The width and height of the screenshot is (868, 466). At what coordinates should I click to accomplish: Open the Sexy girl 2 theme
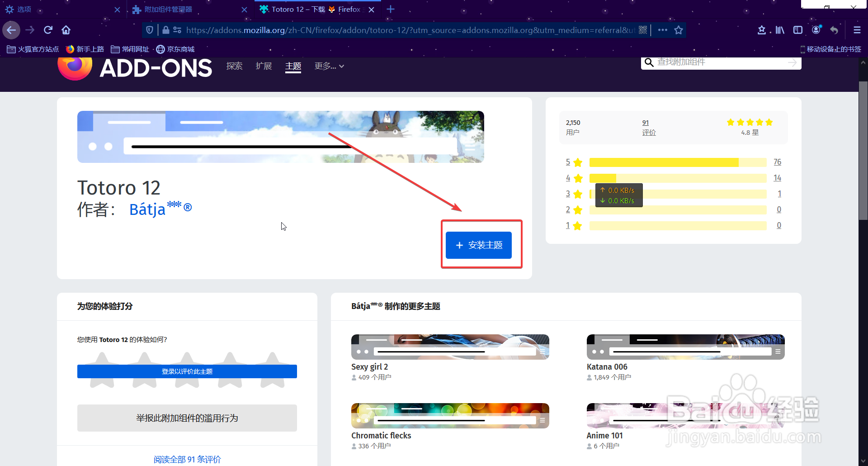click(450, 358)
